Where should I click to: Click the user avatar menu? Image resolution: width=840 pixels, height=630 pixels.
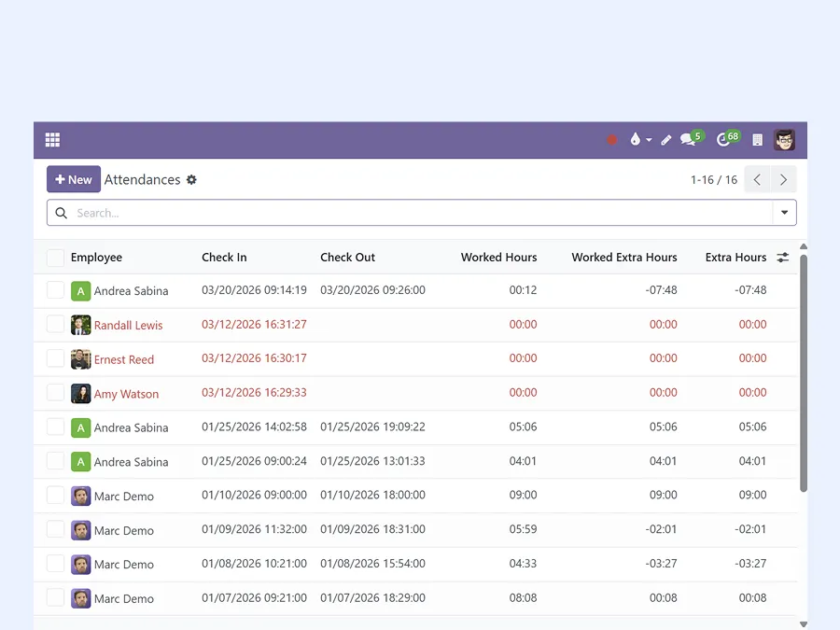(x=784, y=139)
